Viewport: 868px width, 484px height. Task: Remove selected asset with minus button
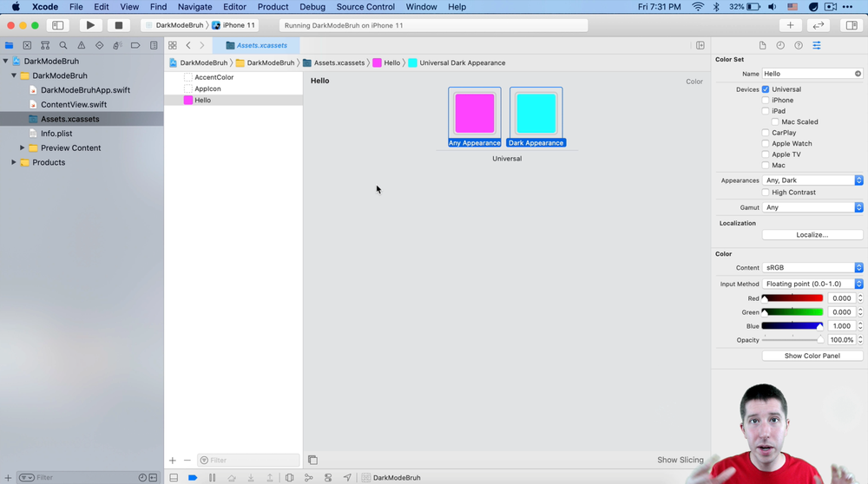pos(187,461)
